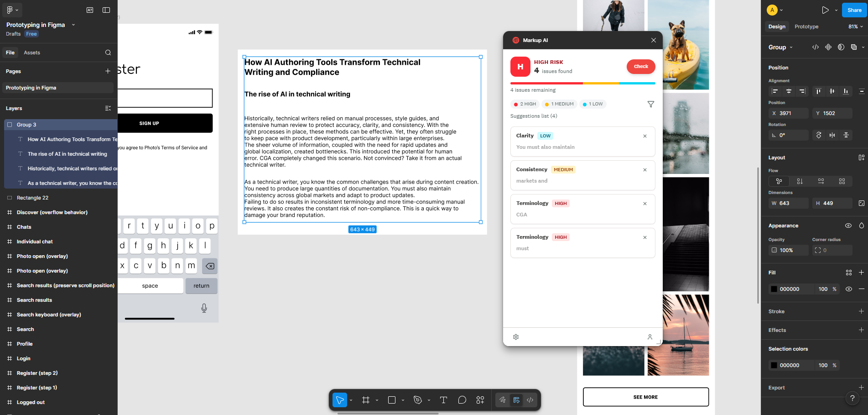Align top icon in Alignment section

(819, 91)
